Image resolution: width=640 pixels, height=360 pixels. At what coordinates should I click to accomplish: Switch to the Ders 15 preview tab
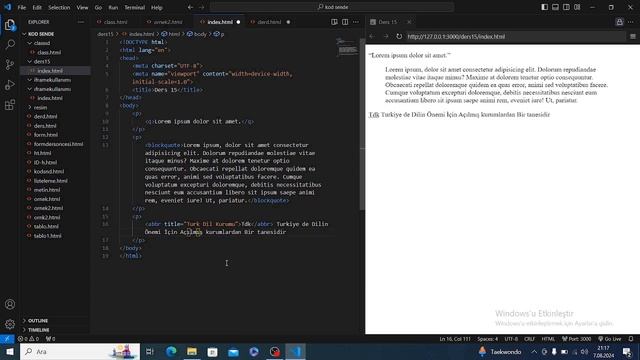pos(388,22)
